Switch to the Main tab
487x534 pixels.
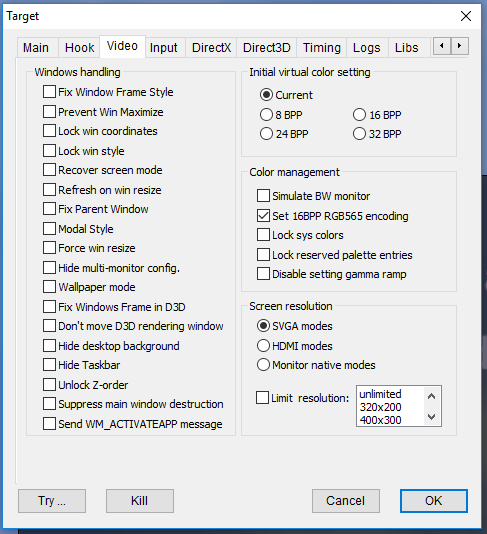[36, 47]
